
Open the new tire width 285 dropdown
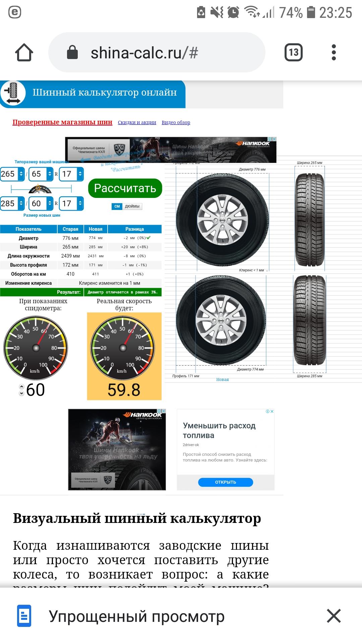pos(12,203)
